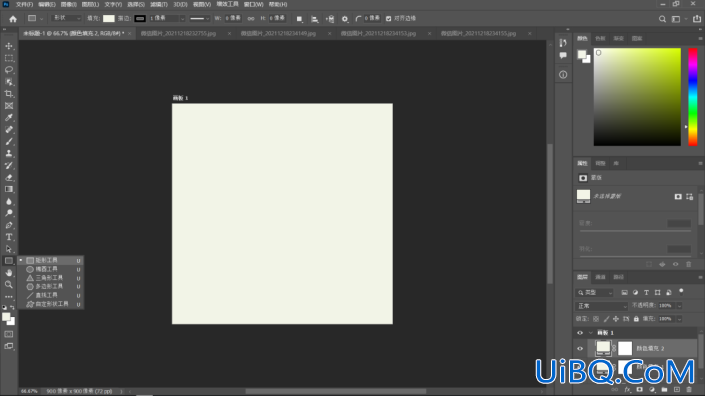Toggle the align edges checkbox
Viewport: 705px width, 396px height.
tap(388, 18)
